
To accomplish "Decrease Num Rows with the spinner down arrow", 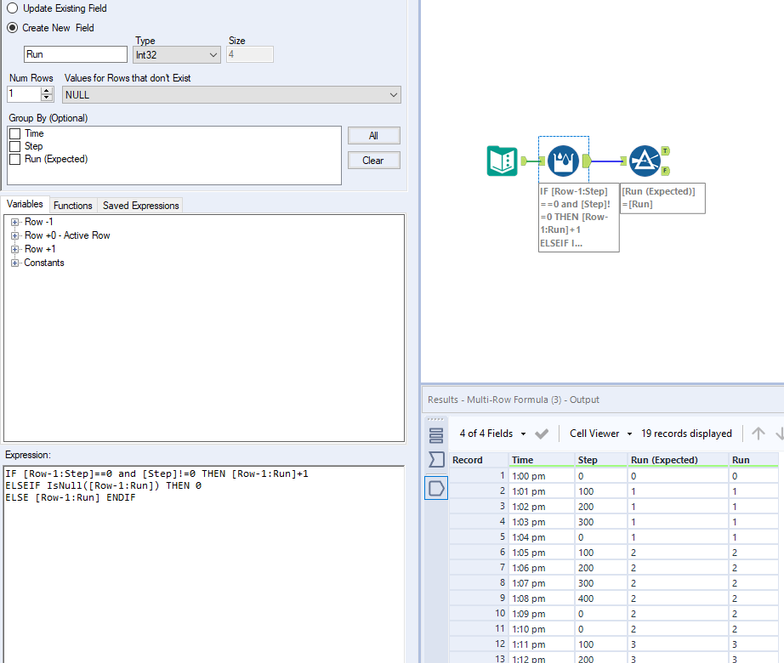I will coord(46,98).
